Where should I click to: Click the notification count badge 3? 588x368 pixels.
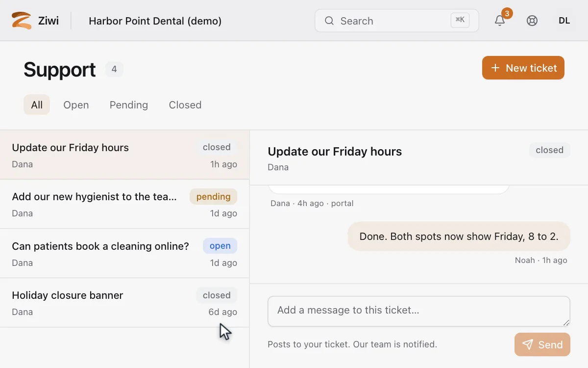click(x=507, y=13)
